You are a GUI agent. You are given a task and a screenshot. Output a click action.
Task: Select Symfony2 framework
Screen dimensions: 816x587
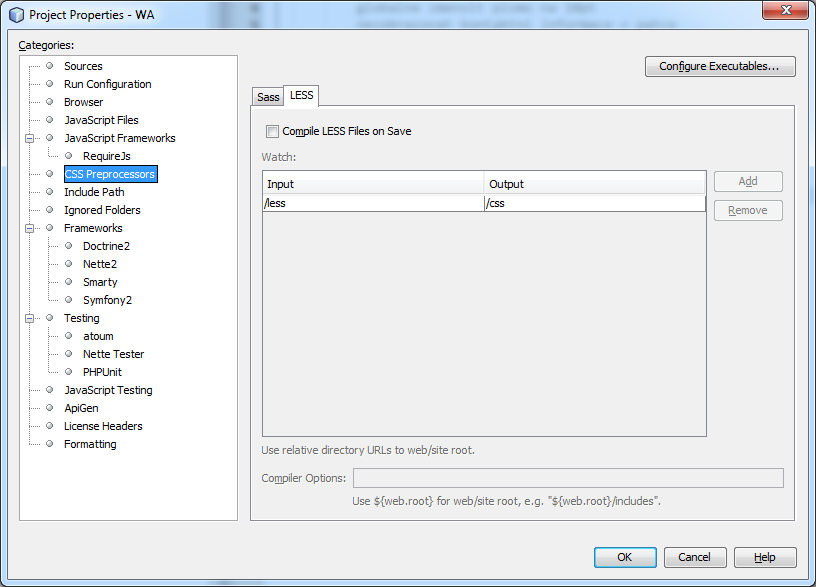[107, 300]
